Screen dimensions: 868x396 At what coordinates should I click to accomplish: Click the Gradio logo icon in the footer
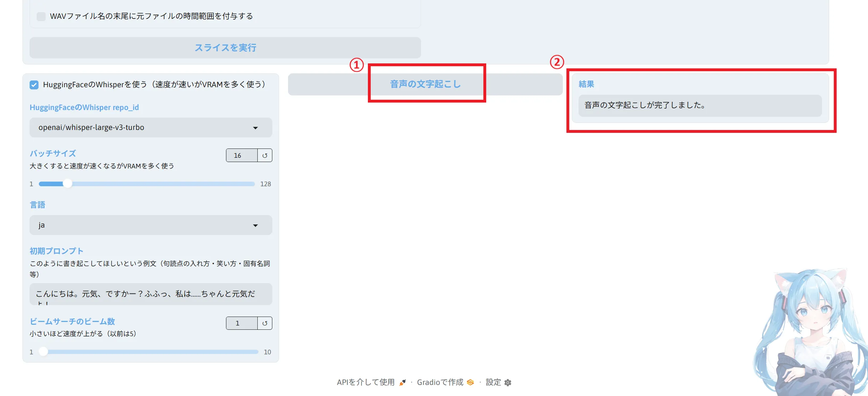471,382
